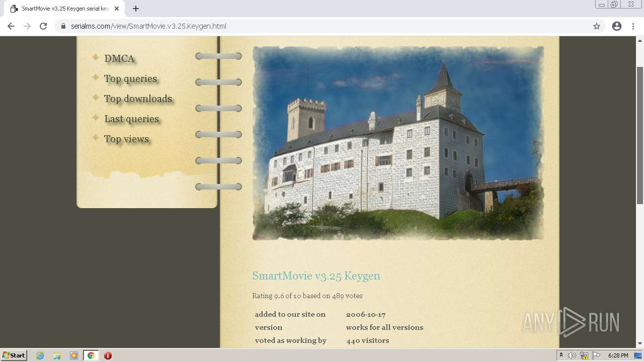Open the DMCA link
Viewport: 644px width, 362px height.
coord(119,58)
